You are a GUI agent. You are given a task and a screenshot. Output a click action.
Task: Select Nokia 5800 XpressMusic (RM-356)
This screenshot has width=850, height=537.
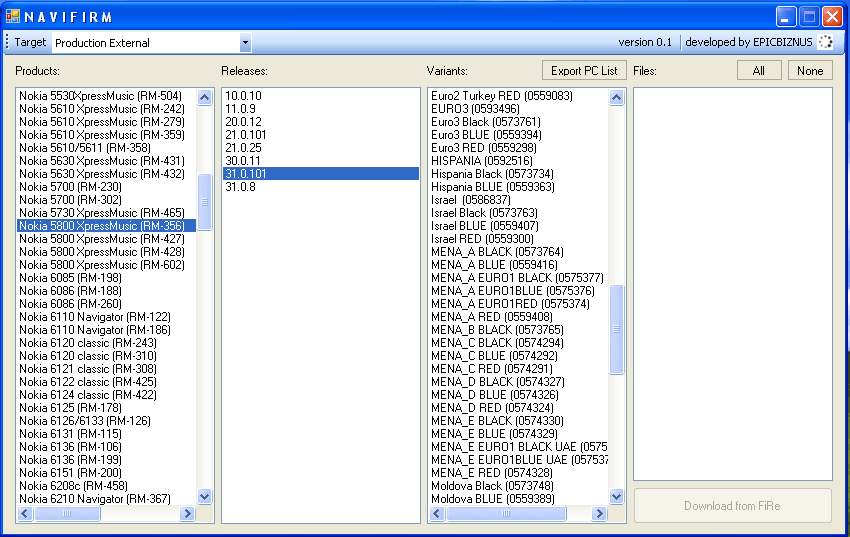(107, 226)
